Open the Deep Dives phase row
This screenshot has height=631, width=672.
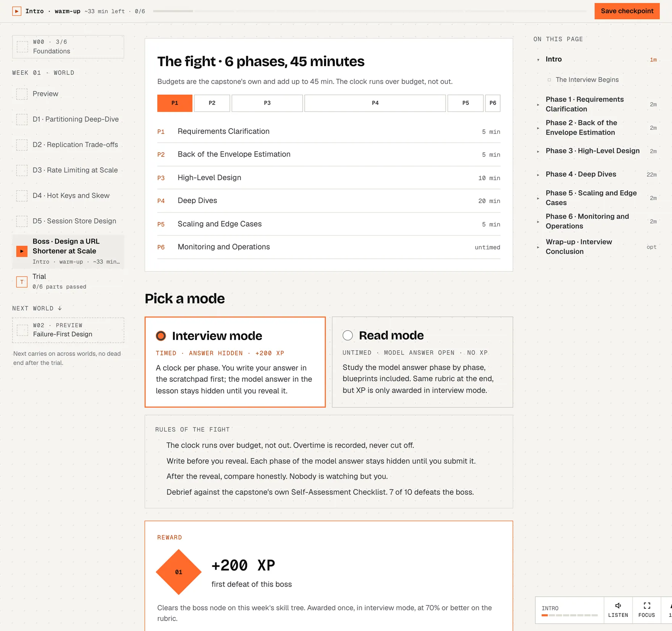(329, 201)
